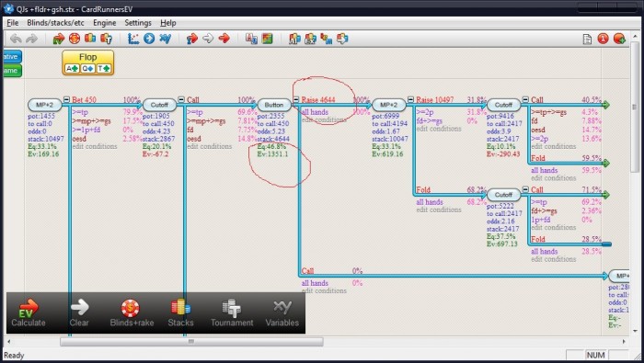Screen dimensions: 644x363
Task: Select the Cutoff node with pot 9416
Action: [503, 105]
